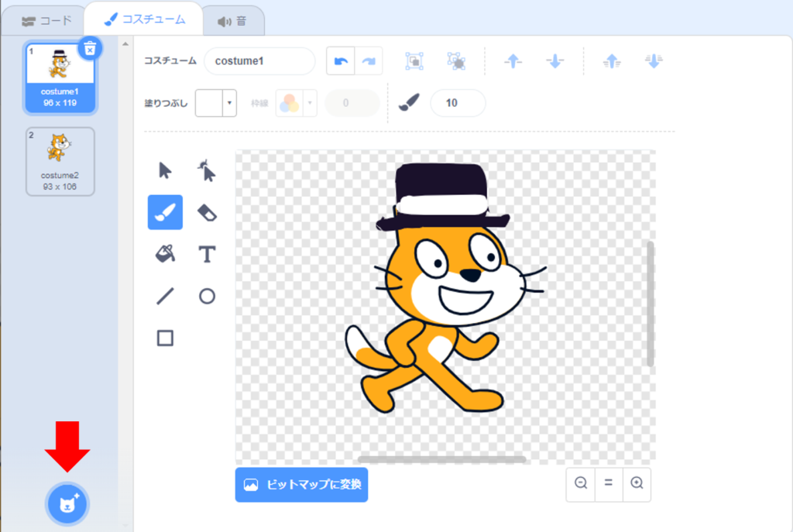Click the costume list scroll-up arrow
Image resolution: width=793 pixels, height=532 pixels.
[125, 44]
